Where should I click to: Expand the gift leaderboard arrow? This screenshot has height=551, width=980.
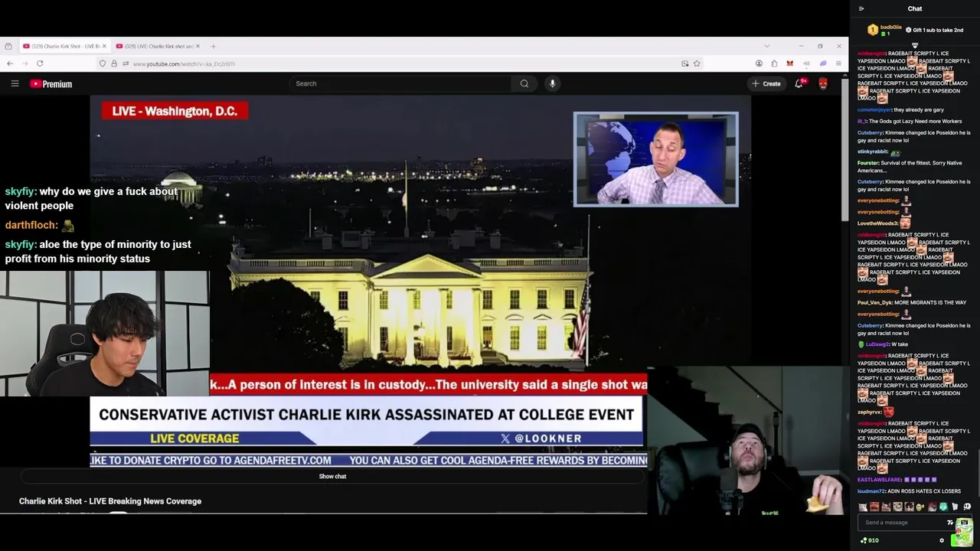tap(914, 45)
